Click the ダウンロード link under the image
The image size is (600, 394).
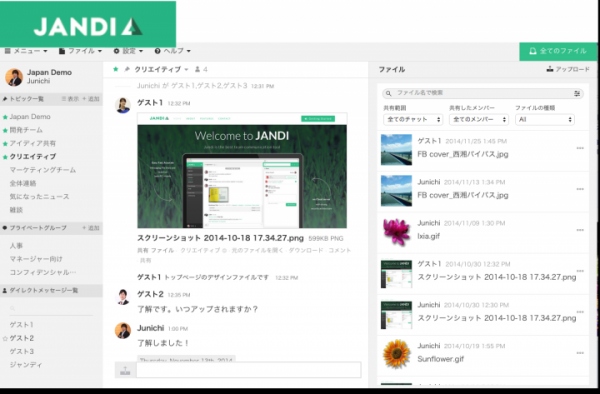click(306, 250)
